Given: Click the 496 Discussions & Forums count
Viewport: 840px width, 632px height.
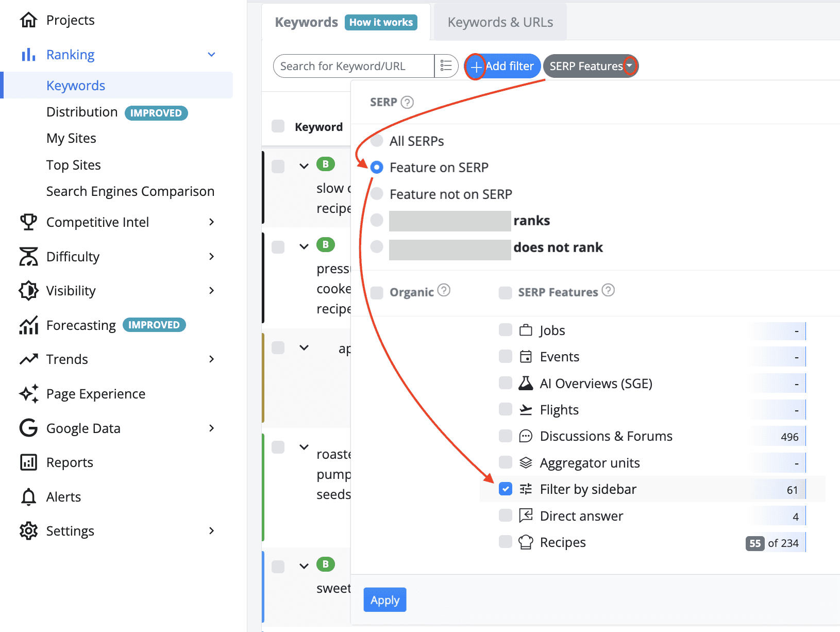Looking at the screenshot, I should (789, 437).
